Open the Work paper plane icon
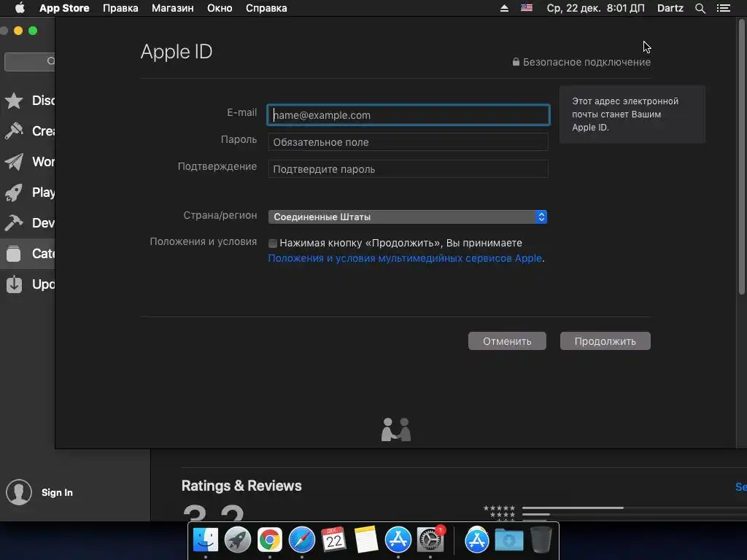Viewport: 747px width, 560px height. [14, 162]
